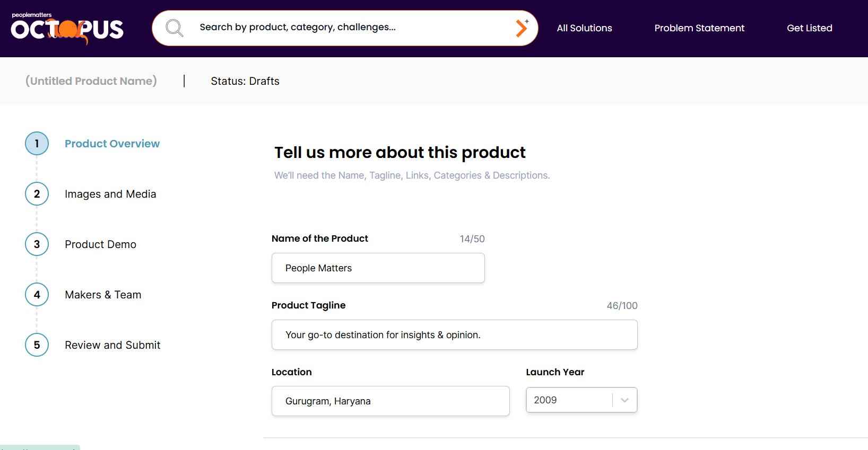Click the Location label
This screenshot has height=450, width=868.
[x=292, y=372]
